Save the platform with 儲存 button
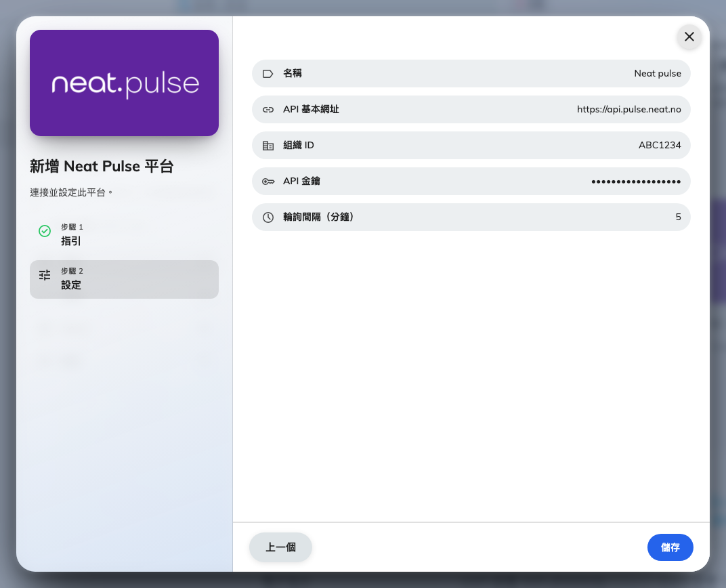The width and height of the screenshot is (726, 588). [670, 547]
